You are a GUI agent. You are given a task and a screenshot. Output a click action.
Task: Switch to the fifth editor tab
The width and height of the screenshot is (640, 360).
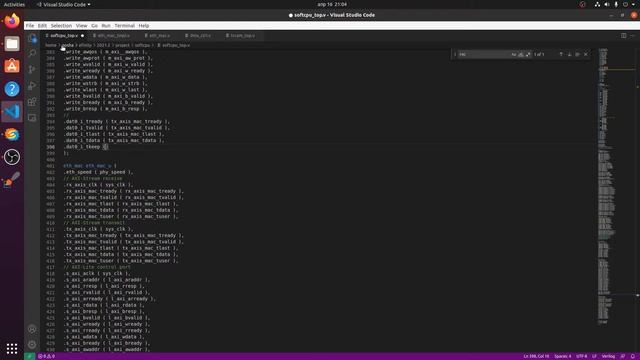coord(242,36)
